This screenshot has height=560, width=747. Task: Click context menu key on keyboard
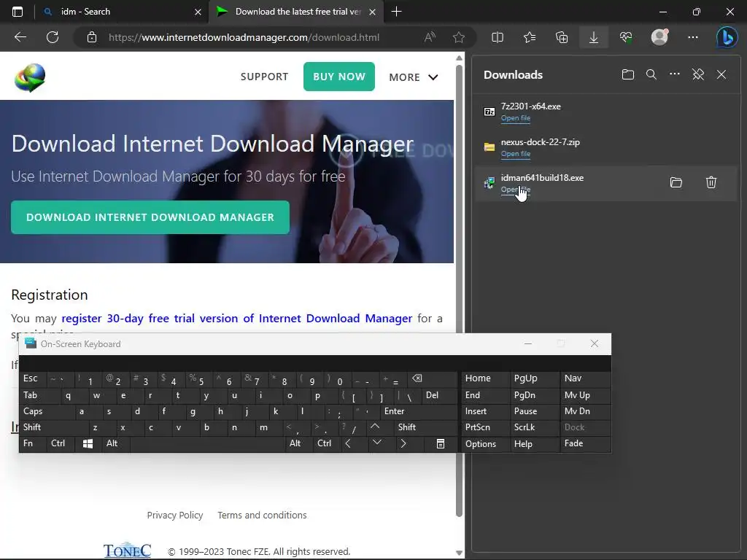[441, 443]
